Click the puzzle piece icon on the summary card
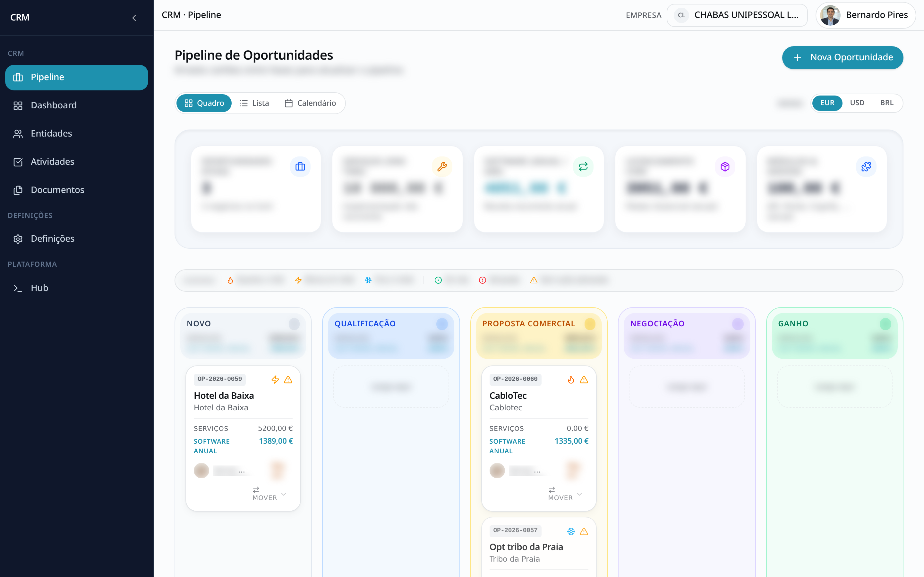Screen dimensions: 924x577 click(x=866, y=167)
